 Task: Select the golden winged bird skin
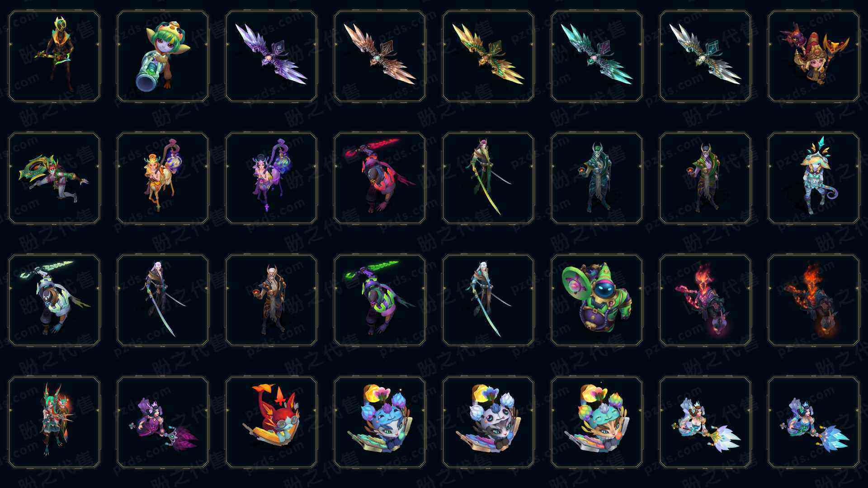click(x=488, y=56)
